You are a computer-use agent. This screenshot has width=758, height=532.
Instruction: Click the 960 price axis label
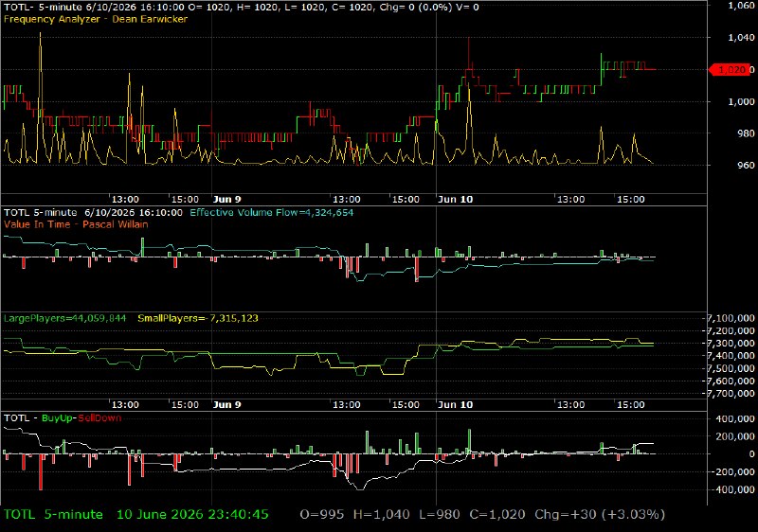tap(746, 165)
